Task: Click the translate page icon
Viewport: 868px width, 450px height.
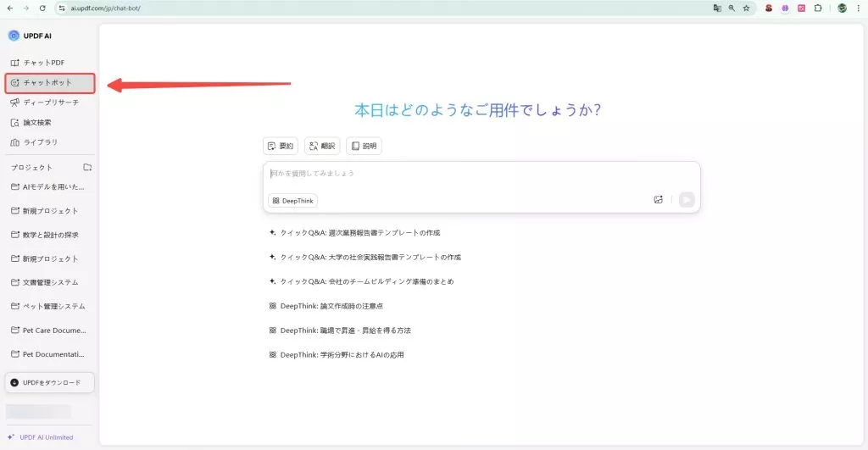Action: 717,8
